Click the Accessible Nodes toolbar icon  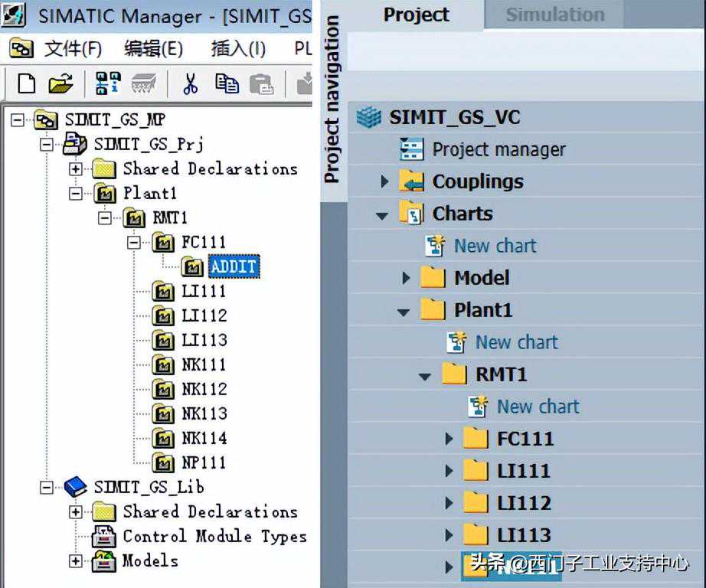pyautogui.click(x=108, y=83)
